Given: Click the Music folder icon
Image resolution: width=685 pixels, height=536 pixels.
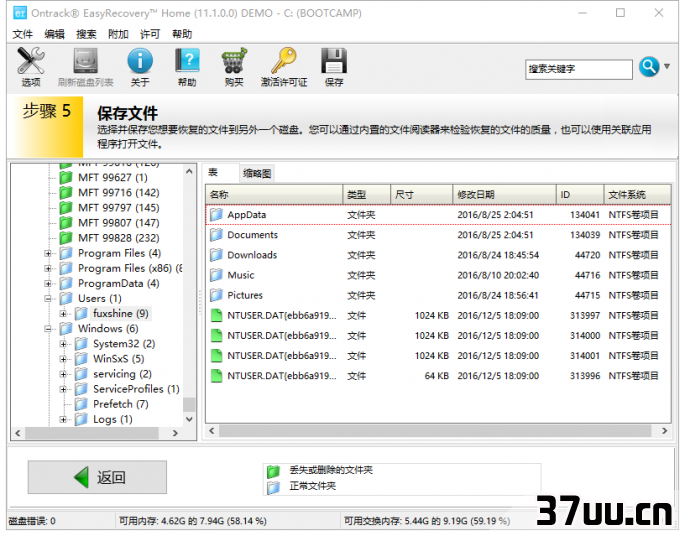Looking at the screenshot, I should point(216,275).
